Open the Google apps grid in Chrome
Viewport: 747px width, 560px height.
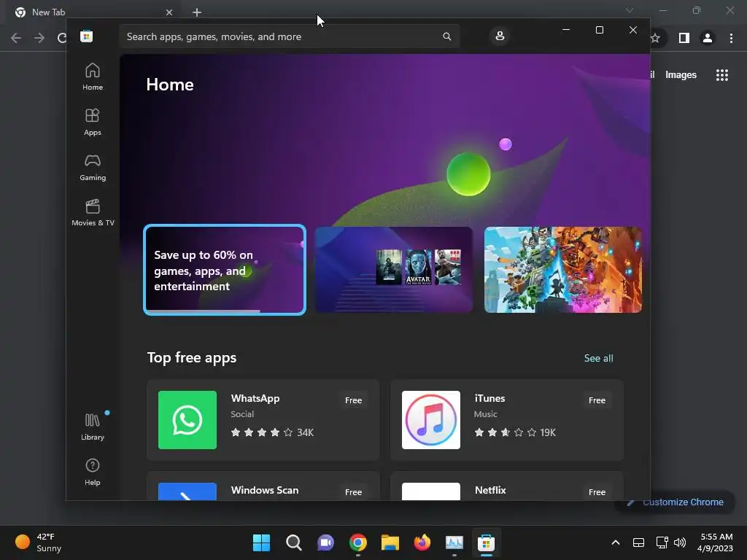722,75
